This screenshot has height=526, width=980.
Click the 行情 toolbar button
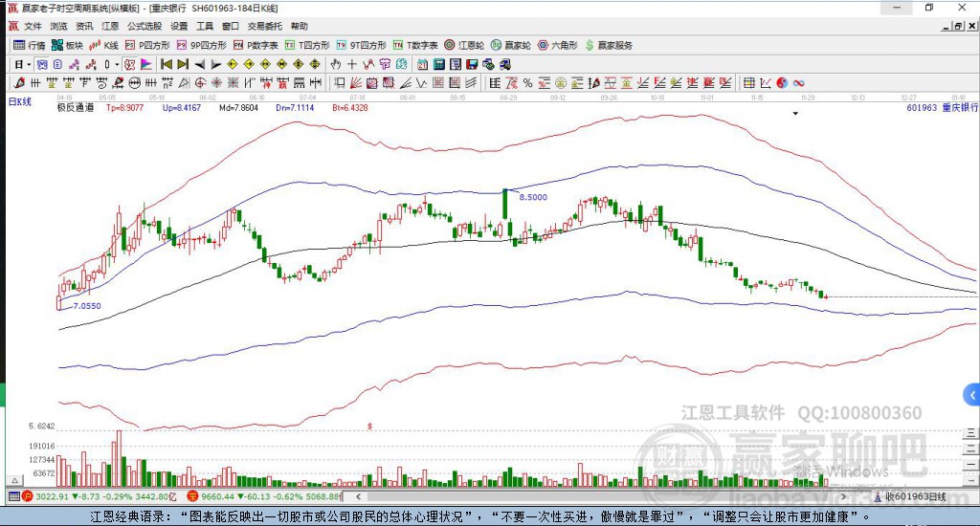pos(30,45)
